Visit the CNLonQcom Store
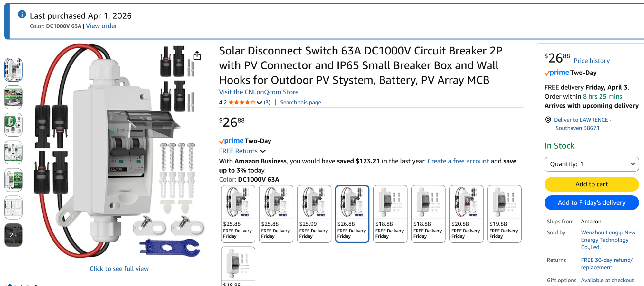Viewport: 644px width, 286px height. pos(258,92)
